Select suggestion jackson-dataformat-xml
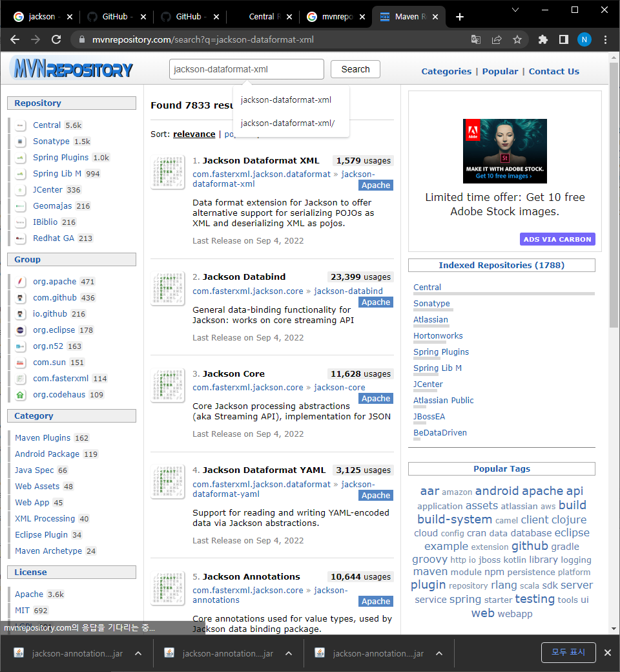 click(x=291, y=100)
